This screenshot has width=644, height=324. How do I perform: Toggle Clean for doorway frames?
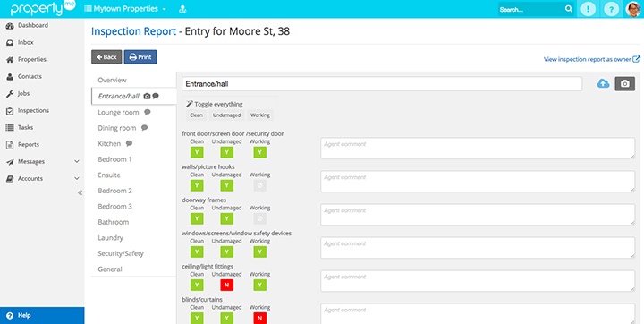pos(197,218)
